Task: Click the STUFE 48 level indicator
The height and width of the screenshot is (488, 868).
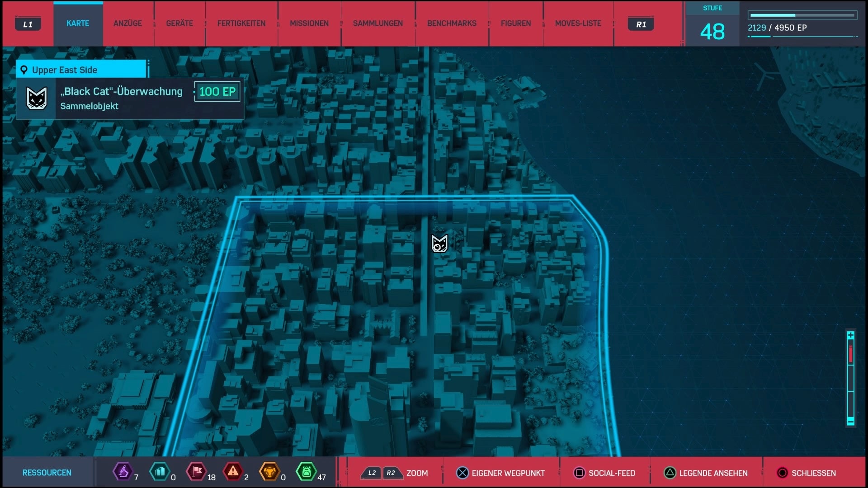Action: coord(712,24)
